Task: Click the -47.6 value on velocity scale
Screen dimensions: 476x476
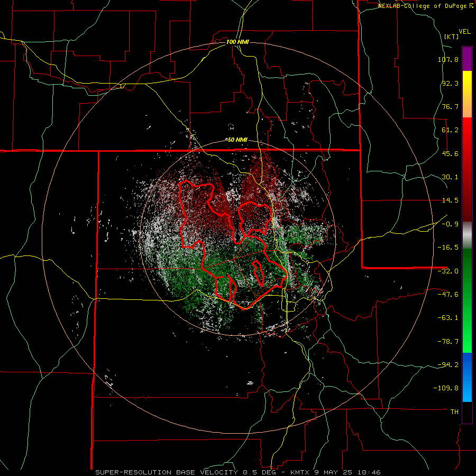Action: click(x=448, y=295)
